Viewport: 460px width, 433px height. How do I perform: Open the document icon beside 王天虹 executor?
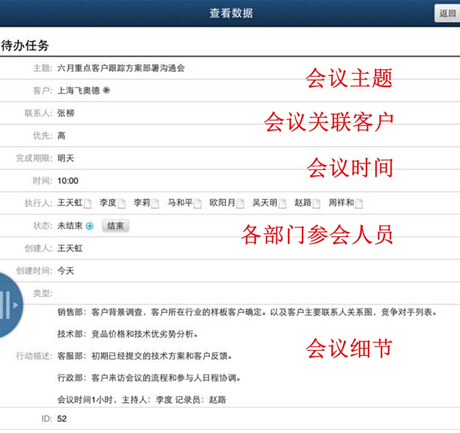(88, 203)
